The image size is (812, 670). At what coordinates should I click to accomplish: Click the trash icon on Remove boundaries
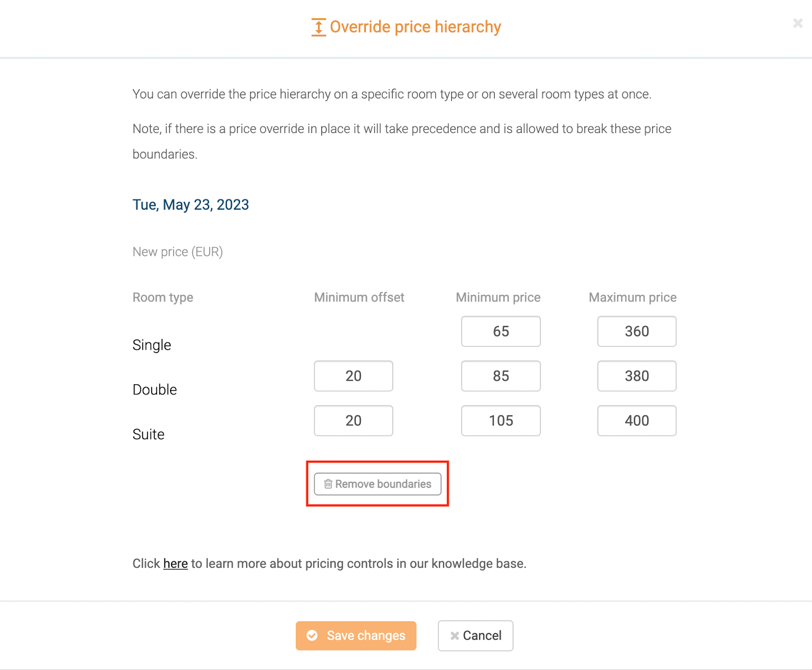pos(328,484)
